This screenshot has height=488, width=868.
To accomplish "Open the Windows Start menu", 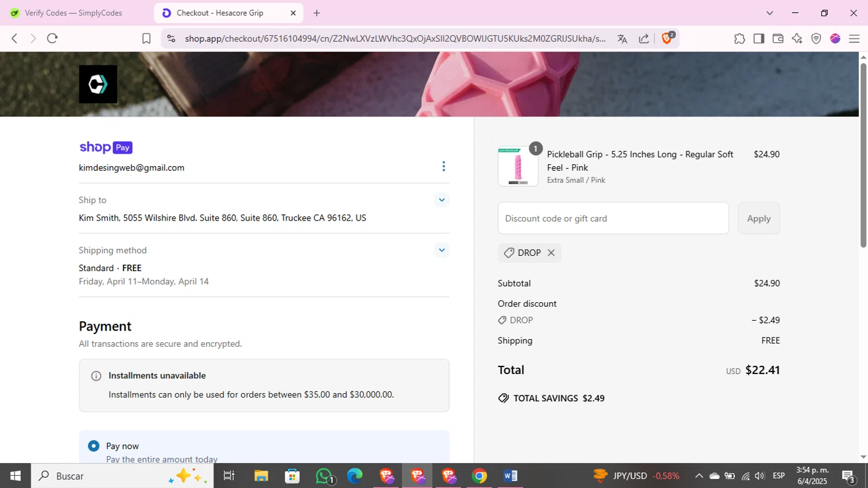I will tap(16, 476).
